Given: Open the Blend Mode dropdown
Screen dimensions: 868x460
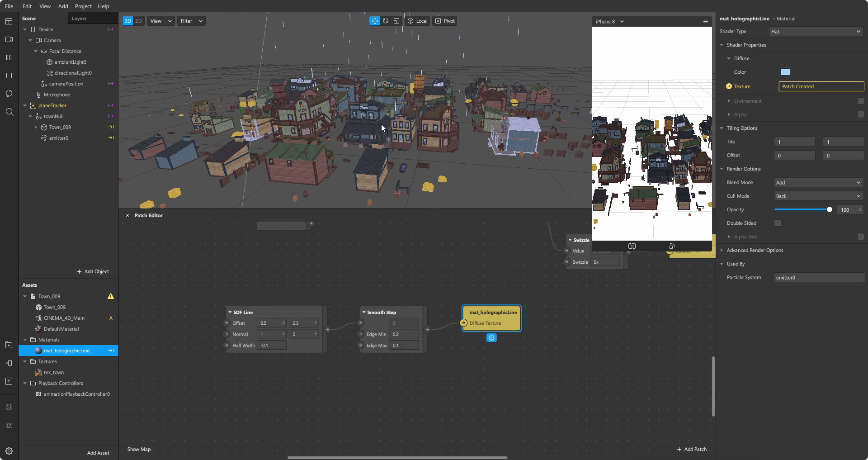Looking at the screenshot, I should click(819, 182).
